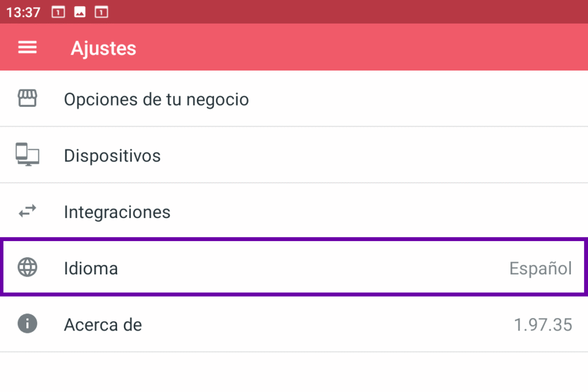Tap last calendar notification icon in status bar
This screenshot has width=588, height=392.
[x=101, y=11]
